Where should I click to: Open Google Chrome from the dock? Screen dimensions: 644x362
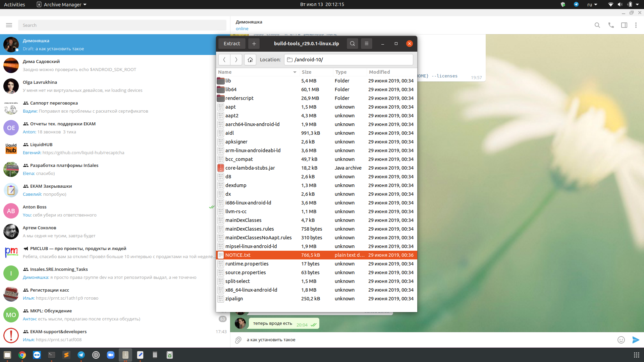(x=22, y=355)
